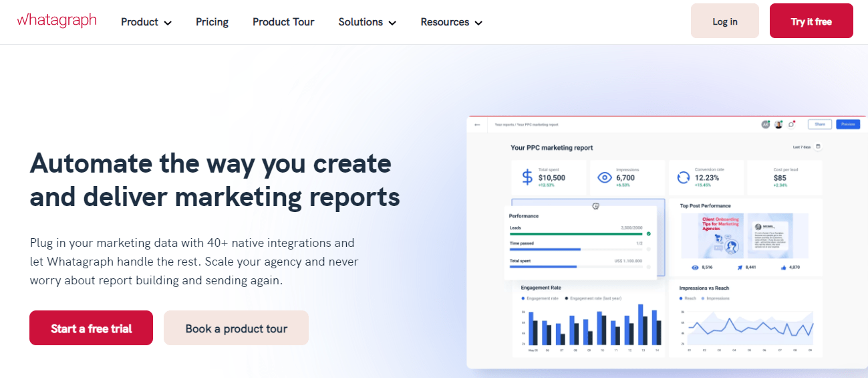Expand the Resources menu
868x378 pixels.
click(451, 22)
